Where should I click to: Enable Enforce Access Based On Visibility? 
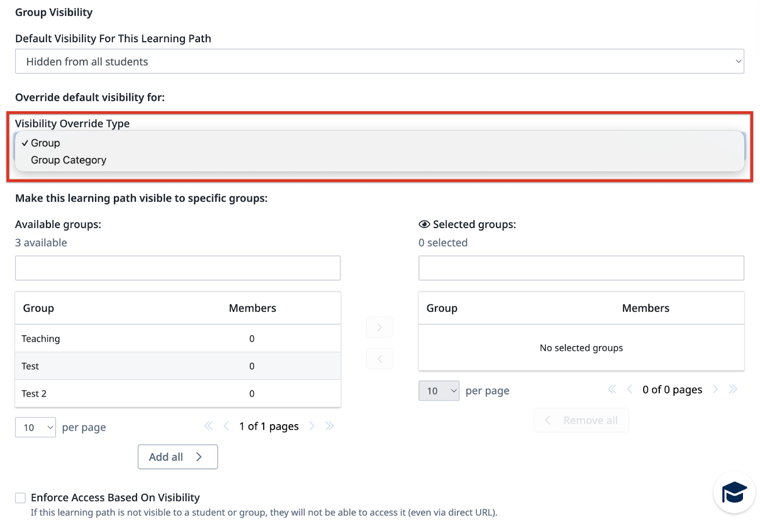(x=20, y=497)
